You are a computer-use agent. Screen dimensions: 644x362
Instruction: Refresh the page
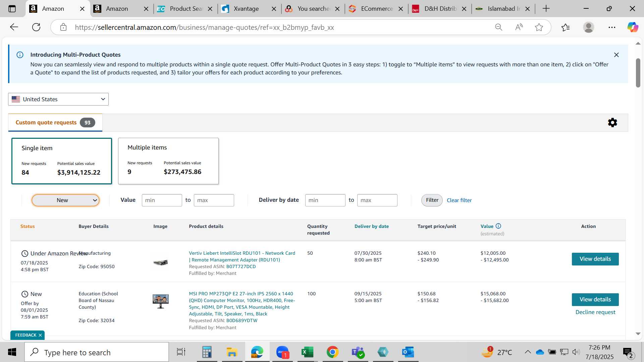(x=36, y=27)
